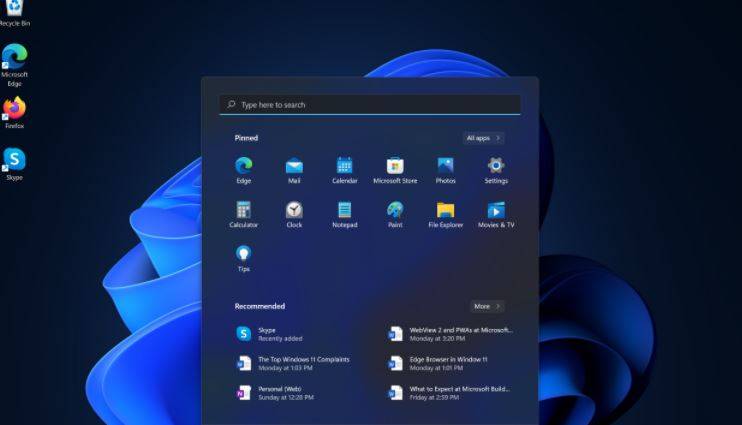Select Microsoft Edge desktop shortcut
This screenshot has height=425, width=742.
15,65
